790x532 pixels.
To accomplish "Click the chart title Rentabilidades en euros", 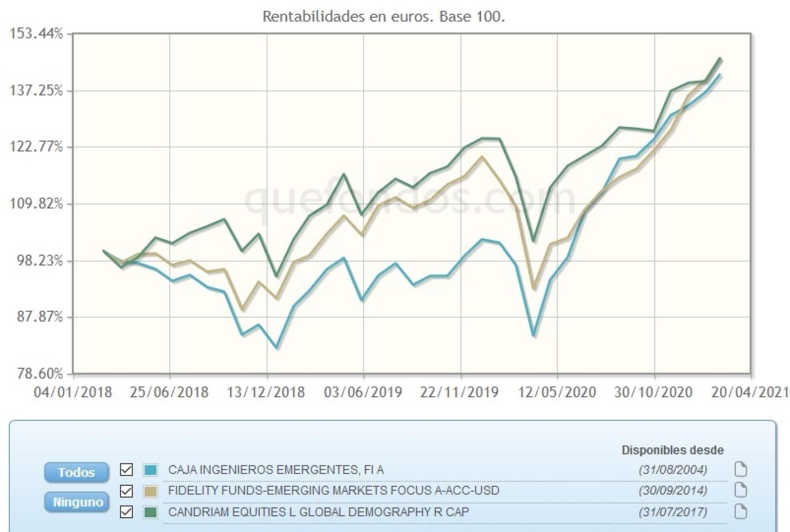I will coord(383,16).
